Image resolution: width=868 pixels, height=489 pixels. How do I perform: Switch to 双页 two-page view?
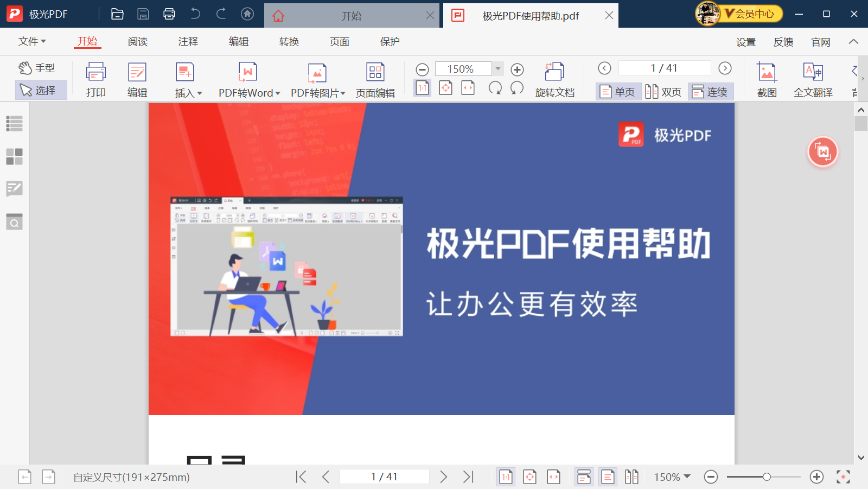pos(663,92)
